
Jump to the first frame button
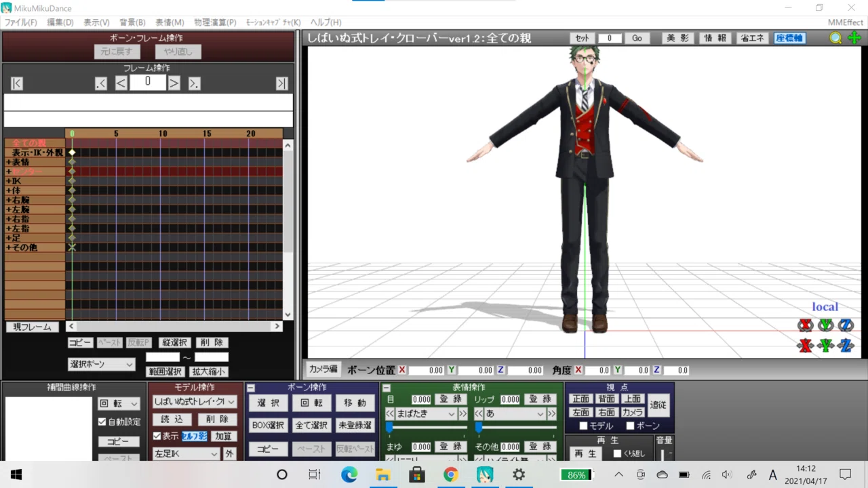coord(17,83)
